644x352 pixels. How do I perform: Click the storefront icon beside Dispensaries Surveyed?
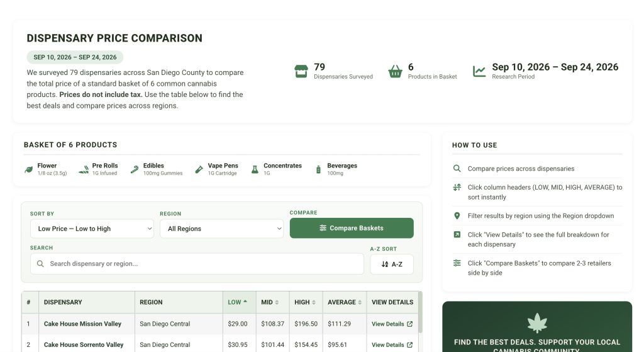301,71
